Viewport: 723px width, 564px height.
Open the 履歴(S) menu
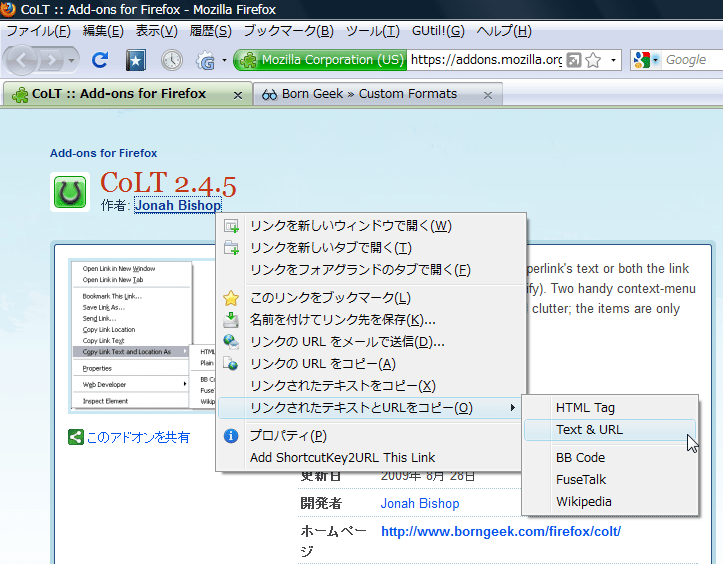pyautogui.click(x=211, y=31)
